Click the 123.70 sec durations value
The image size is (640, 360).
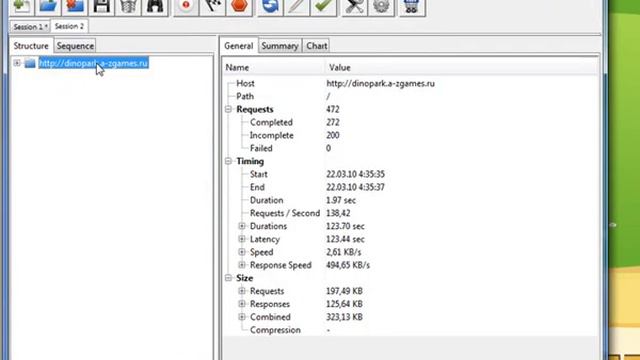tap(345, 226)
